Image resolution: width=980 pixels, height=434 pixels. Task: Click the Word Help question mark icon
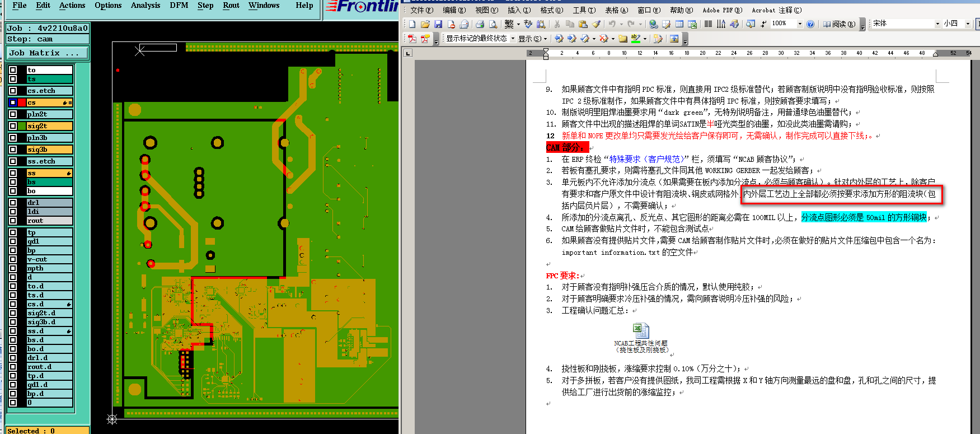810,24
